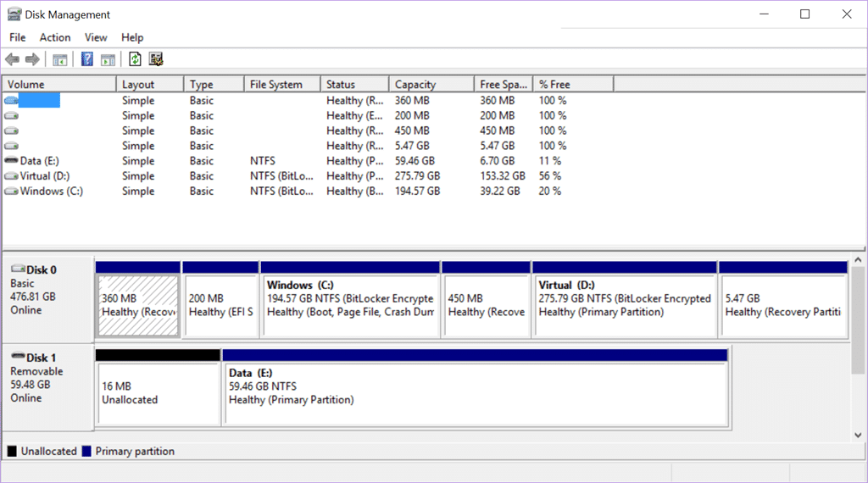Click the 275.79 GB capacity cell
This screenshot has height=483, width=868.
tap(417, 176)
